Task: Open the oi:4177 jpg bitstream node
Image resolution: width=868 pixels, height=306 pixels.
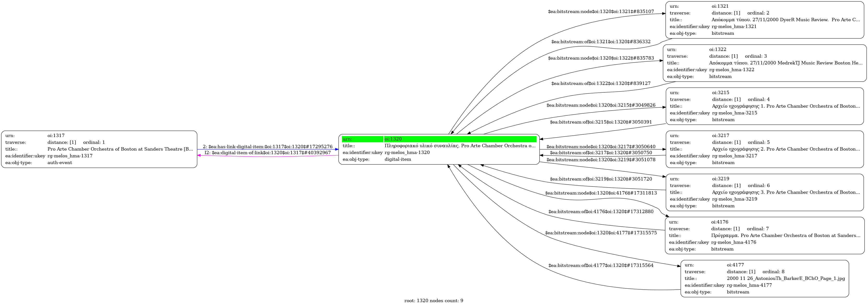Action: click(x=765, y=279)
